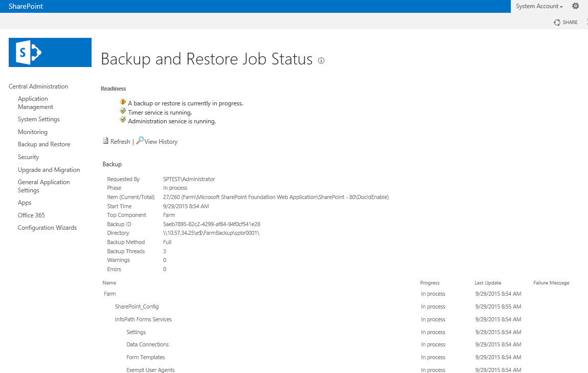The width and height of the screenshot is (588, 373).
Task: Open Upgrade and Migration
Action: [x=49, y=169]
